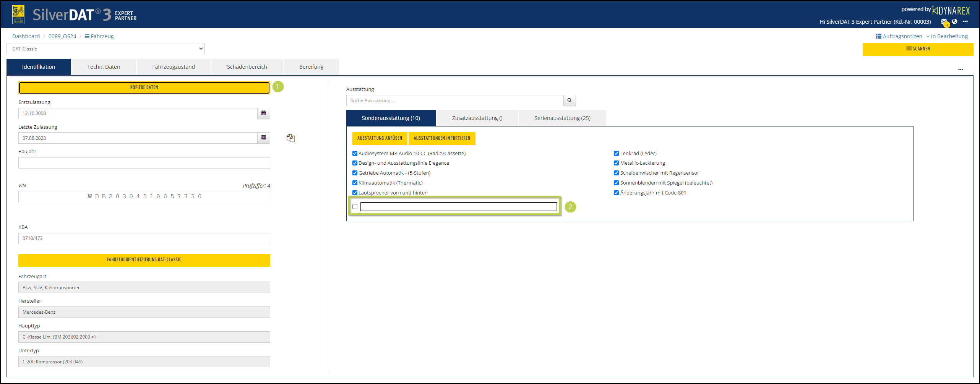Open the three-dots menu below Scannen
This screenshot has width=980, height=384.
pos(961,70)
